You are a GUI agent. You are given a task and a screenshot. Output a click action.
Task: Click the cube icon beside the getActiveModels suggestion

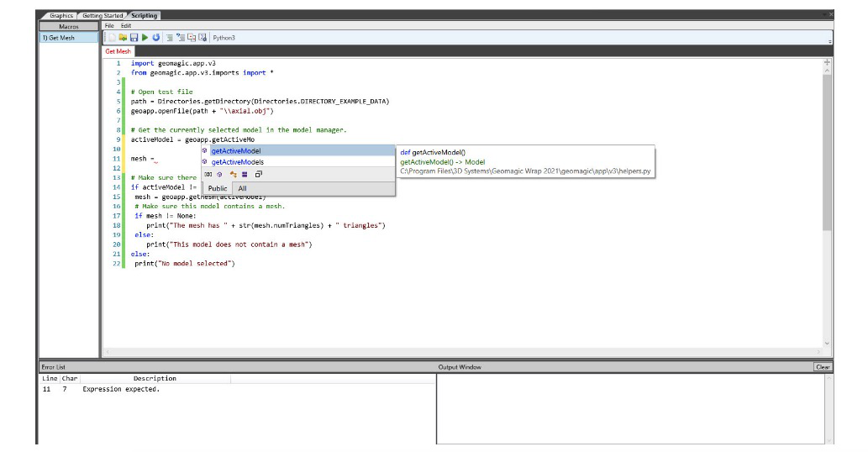coord(205,161)
